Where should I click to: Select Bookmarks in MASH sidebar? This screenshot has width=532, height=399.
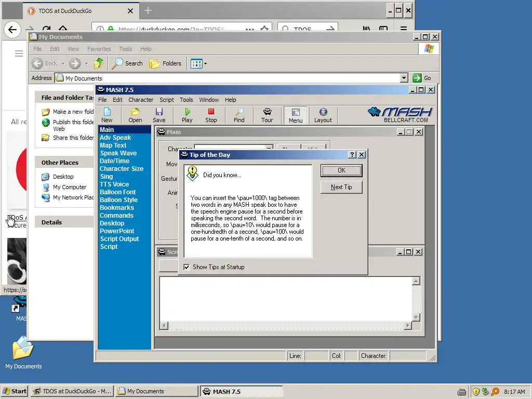(117, 208)
